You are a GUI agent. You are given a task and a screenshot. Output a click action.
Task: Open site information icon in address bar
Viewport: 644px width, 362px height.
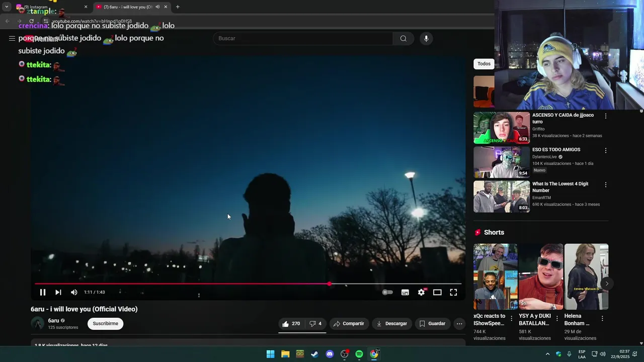tap(46, 21)
